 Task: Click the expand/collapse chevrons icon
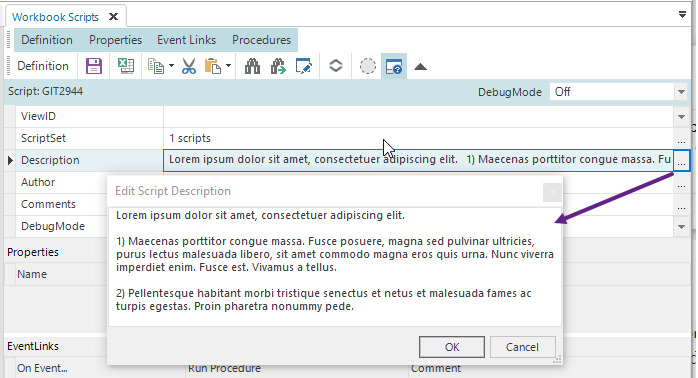pos(336,66)
